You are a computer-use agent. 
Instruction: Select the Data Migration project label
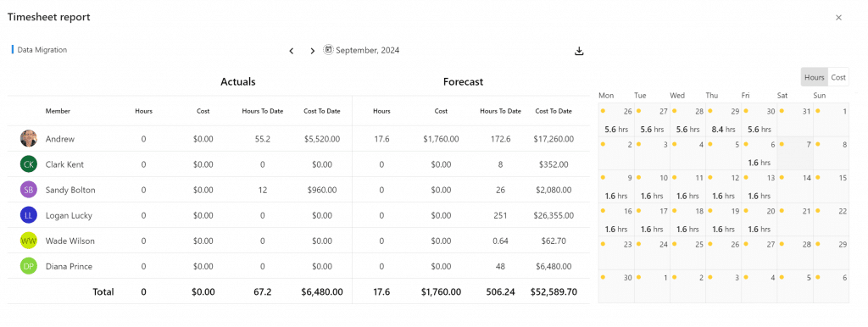[42, 50]
